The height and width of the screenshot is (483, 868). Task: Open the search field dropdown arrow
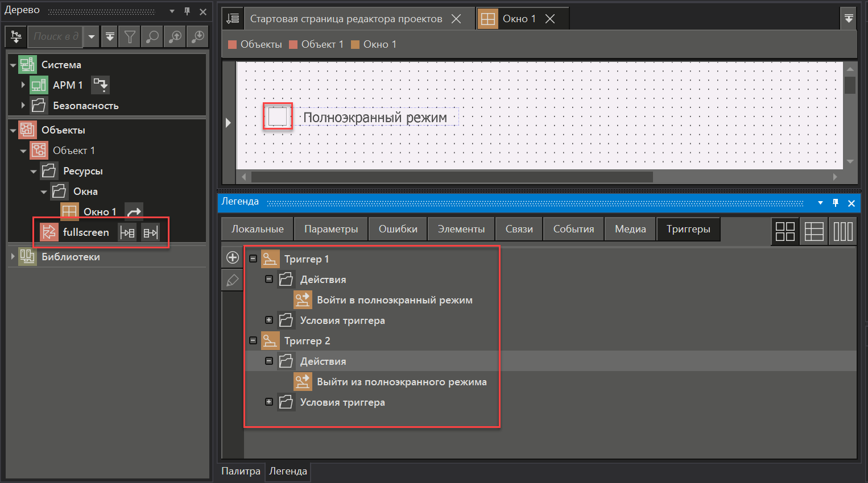click(x=91, y=37)
